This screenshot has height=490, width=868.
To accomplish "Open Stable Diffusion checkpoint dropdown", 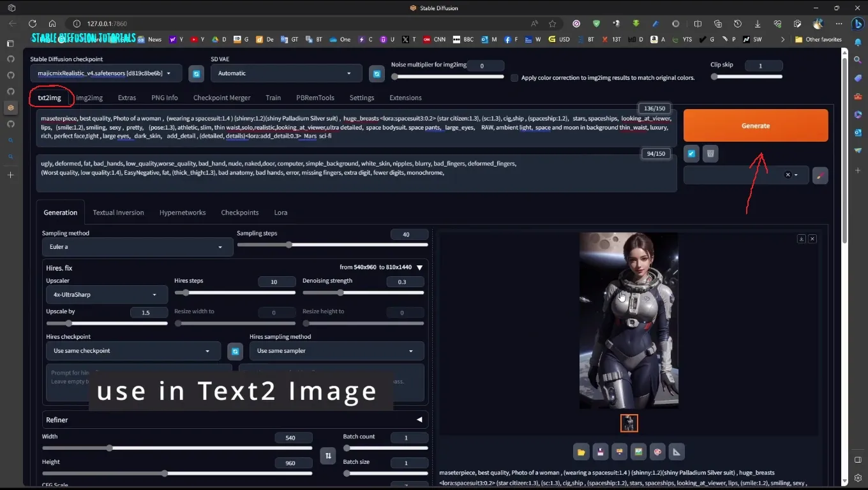I will pos(106,73).
